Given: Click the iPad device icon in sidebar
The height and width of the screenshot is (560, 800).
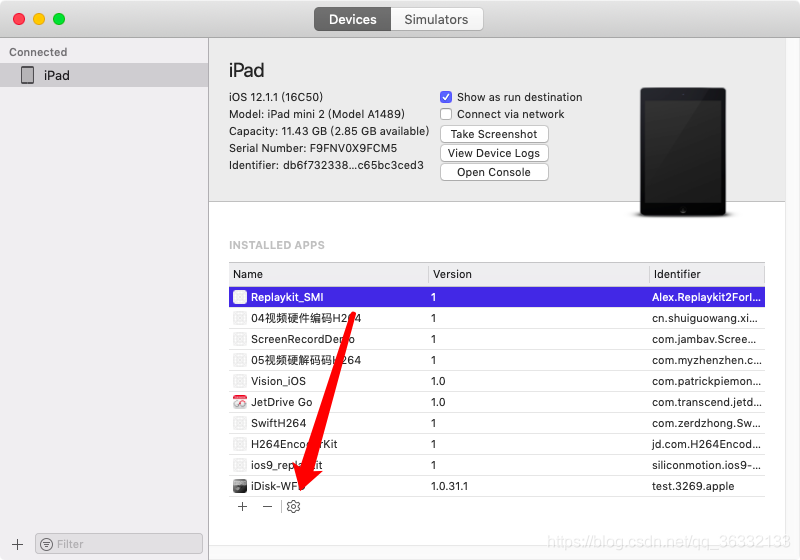Looking at the screenshot, I should tap(28, 75).
